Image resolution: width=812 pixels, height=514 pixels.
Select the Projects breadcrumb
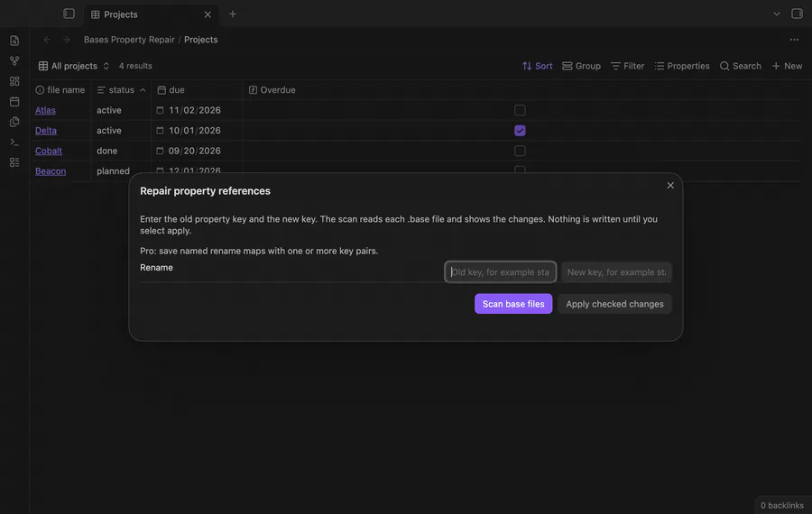click(x=201, y=40)
